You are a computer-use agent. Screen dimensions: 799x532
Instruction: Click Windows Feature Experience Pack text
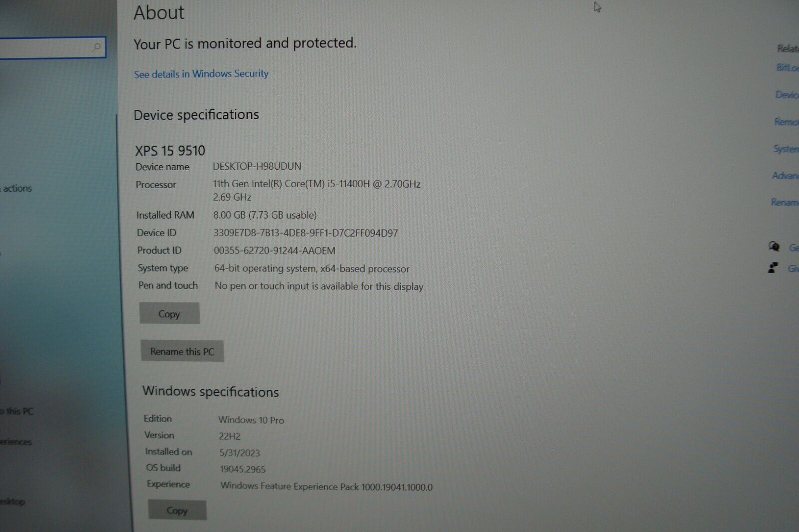point(327,487)
